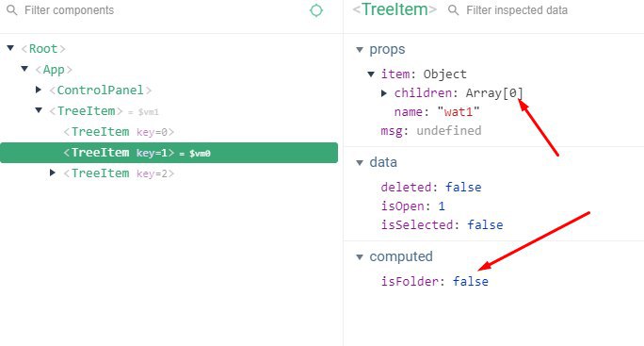Click the isSelected false value
This screenshot has height=346, width=644.
coord(485,224)
